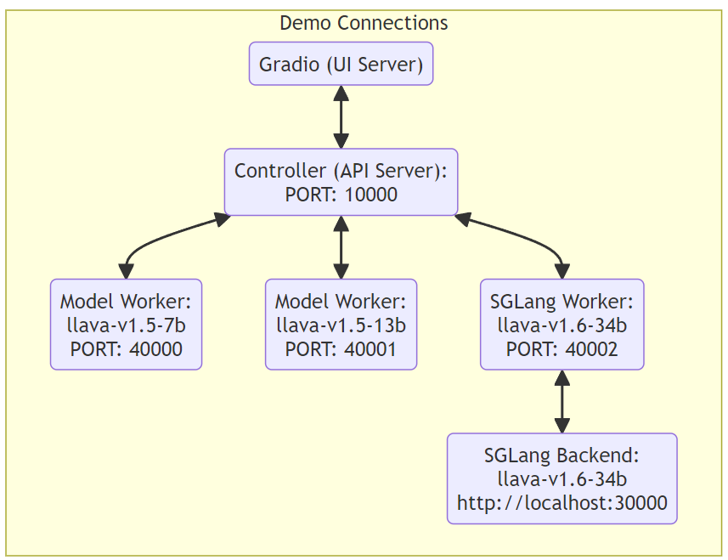Select the Model Worker llava-v1.5-13b node
Image resolution: width=728 pixels, height=560 pixels.
[341, 325]
